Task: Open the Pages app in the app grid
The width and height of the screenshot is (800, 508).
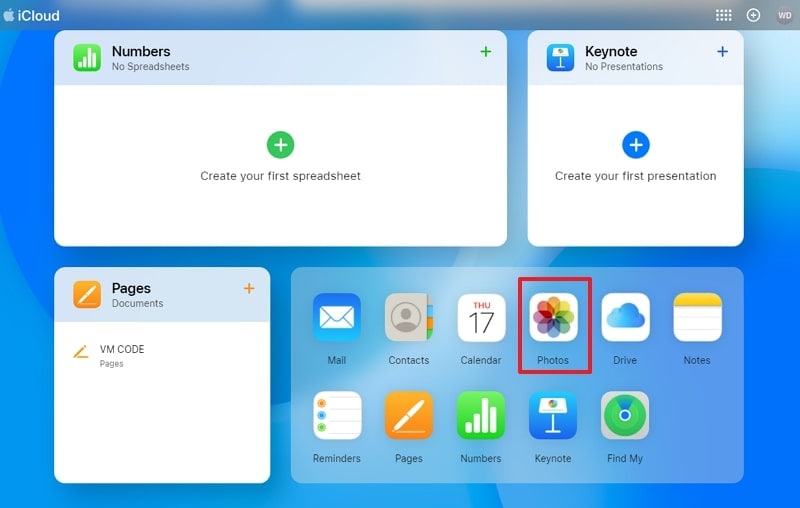Action: [409, 415]
